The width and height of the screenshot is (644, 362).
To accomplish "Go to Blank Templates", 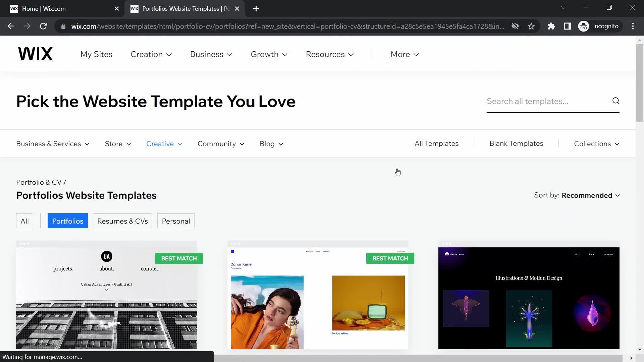I will pyautogui.click(x=516, y=143).
